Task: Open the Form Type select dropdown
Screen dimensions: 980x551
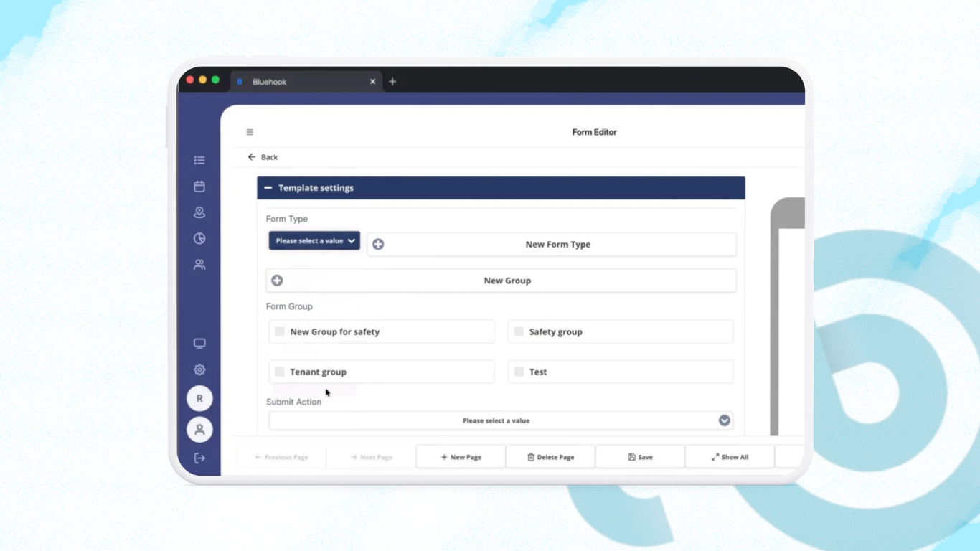Action: click(314, 241)
